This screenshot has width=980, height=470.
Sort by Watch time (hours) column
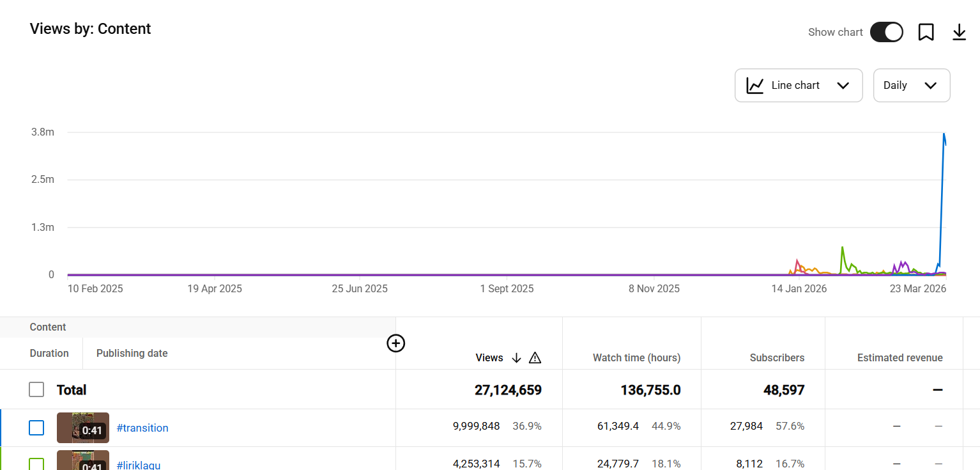click(x=636, y=358)
